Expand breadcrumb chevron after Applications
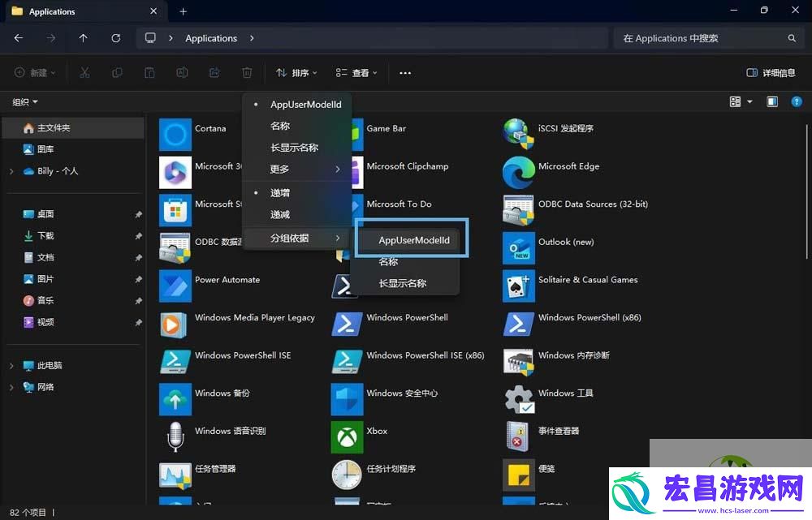812x520 pixels. [252, 38]
